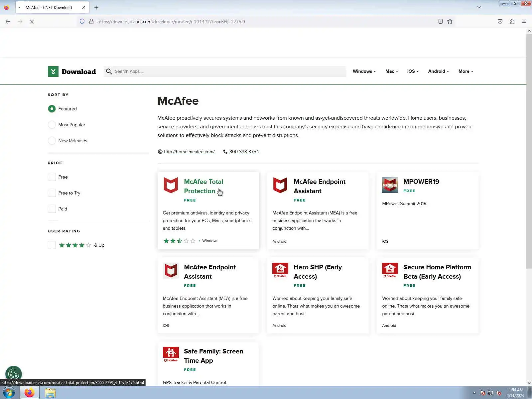Image resolution: width=532 pixels, height=399 pixels.
Task: Open File Explorer from the taskbar
Action: (x=50, y=393)
